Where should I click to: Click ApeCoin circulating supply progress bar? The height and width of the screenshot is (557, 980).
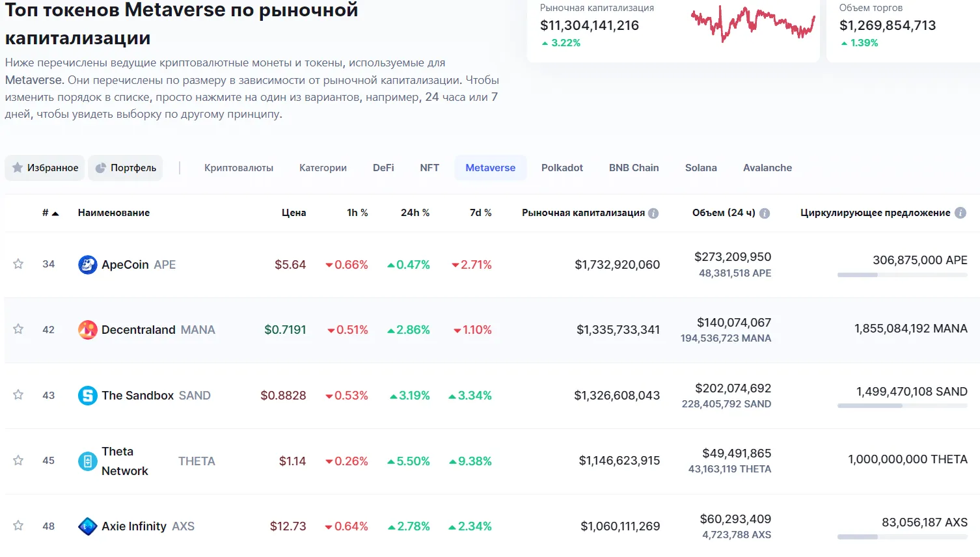[903, 275]
